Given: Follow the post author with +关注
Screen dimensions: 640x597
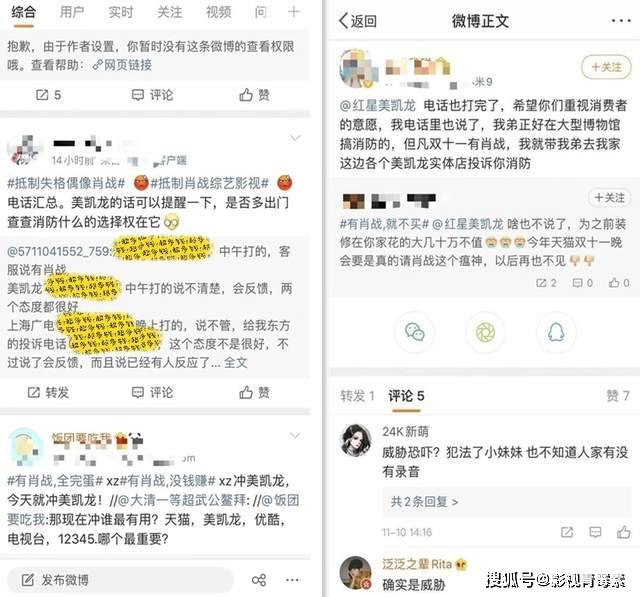Looking at the screenshot, I should click(x=607, y=67).
